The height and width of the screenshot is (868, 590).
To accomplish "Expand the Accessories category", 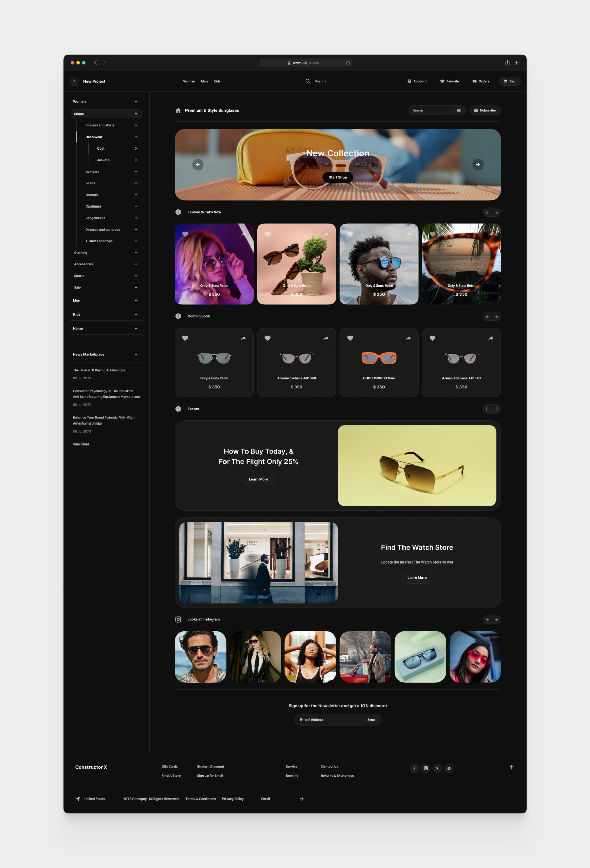I will pyautogui.click(x=136, y=264).
